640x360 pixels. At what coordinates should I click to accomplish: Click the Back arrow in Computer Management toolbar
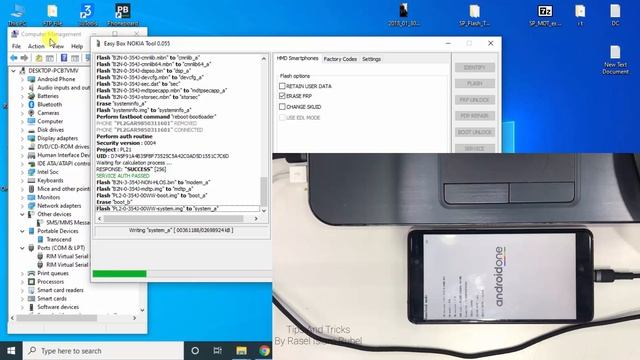click(x=14, y=58)
